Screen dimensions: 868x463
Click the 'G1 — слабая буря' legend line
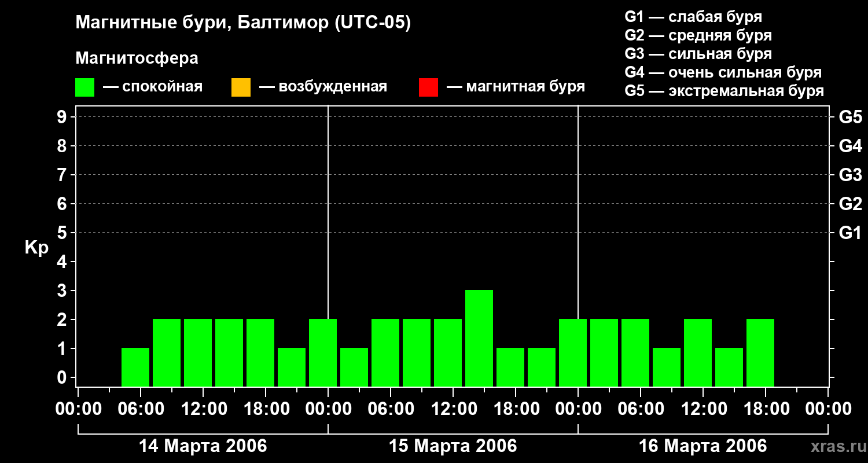tap(693, 17)
